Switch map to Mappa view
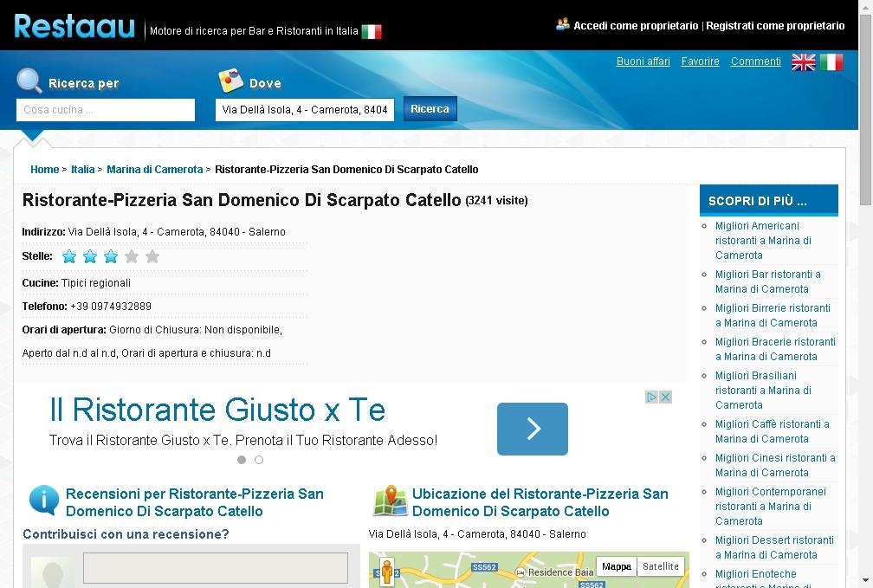The width and height of the screenshot is (873, 588). click(617, 566)
